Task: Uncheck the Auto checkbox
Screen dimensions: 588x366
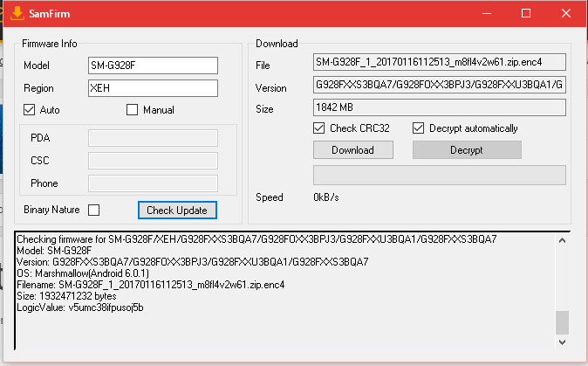Action: point(30,109)
